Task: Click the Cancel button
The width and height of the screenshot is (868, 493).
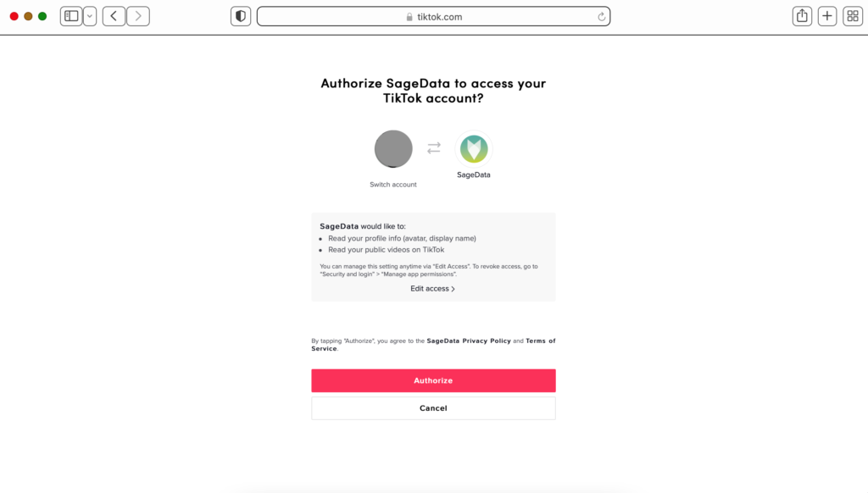Action: click(x=433, y=408)
